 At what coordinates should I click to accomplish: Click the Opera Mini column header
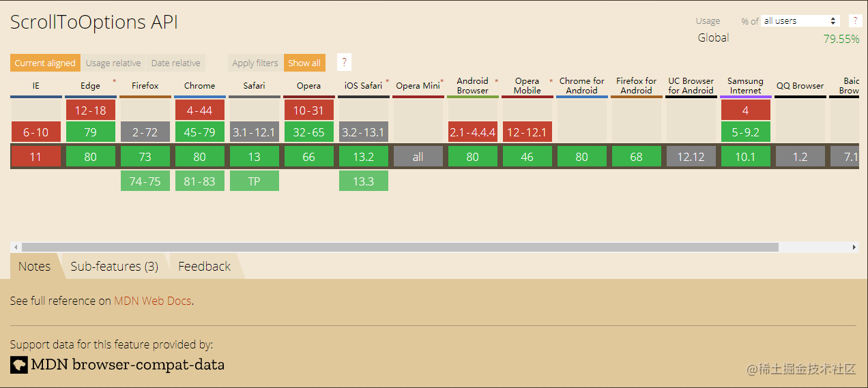pyautogui.click(x=418, y=86)
